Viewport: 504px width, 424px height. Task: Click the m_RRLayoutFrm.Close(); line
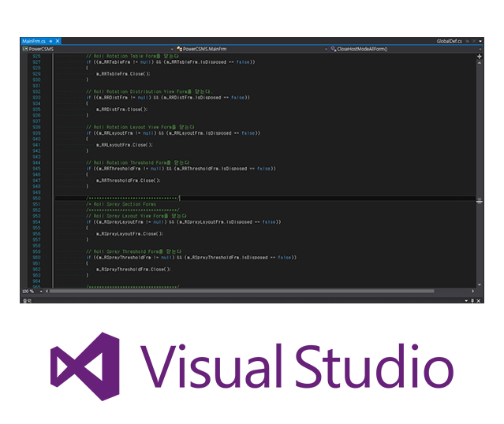click(125, 145)
